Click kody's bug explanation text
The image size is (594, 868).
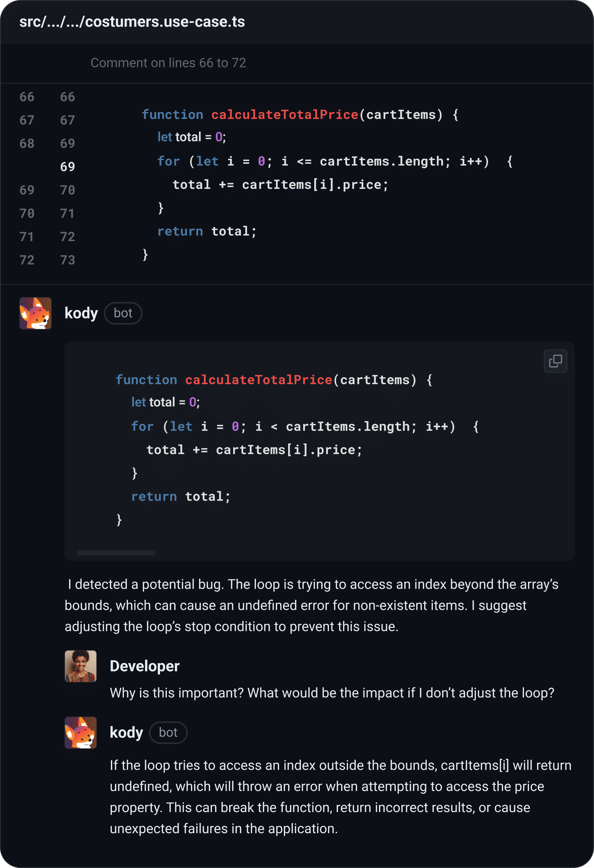point(310,605)
